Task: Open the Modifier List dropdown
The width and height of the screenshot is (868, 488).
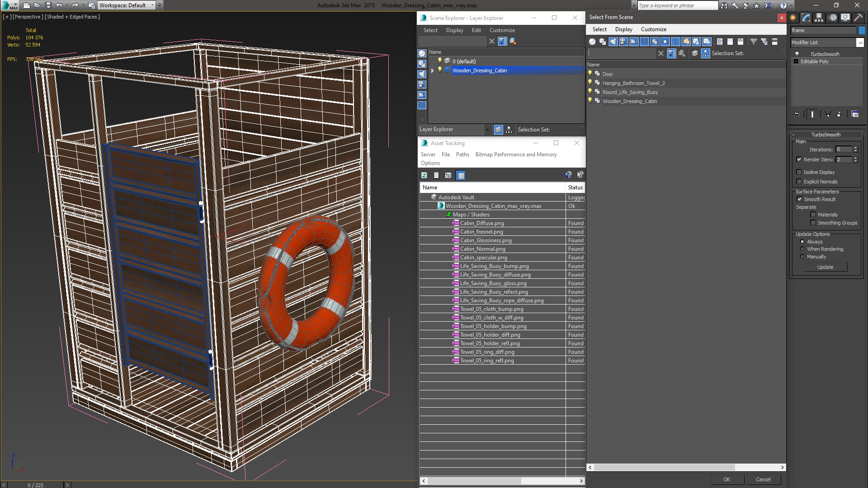Action: point(860,42)
